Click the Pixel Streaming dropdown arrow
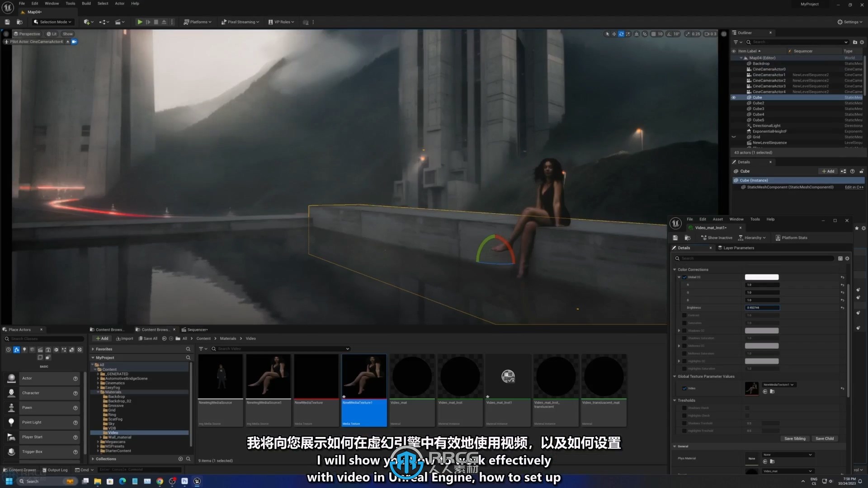Screen dimensions: 868x488 pyautogui.click(x=258, y=22)
